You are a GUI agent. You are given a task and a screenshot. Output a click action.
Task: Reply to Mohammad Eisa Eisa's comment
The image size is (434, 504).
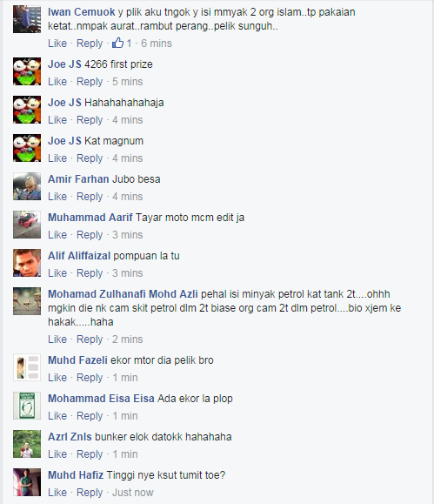90,415
